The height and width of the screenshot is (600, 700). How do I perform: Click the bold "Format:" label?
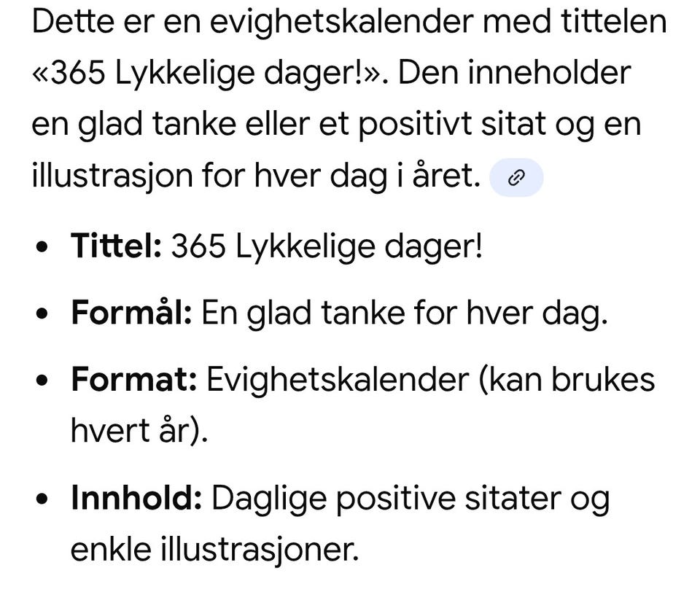[x=134, y=380]
